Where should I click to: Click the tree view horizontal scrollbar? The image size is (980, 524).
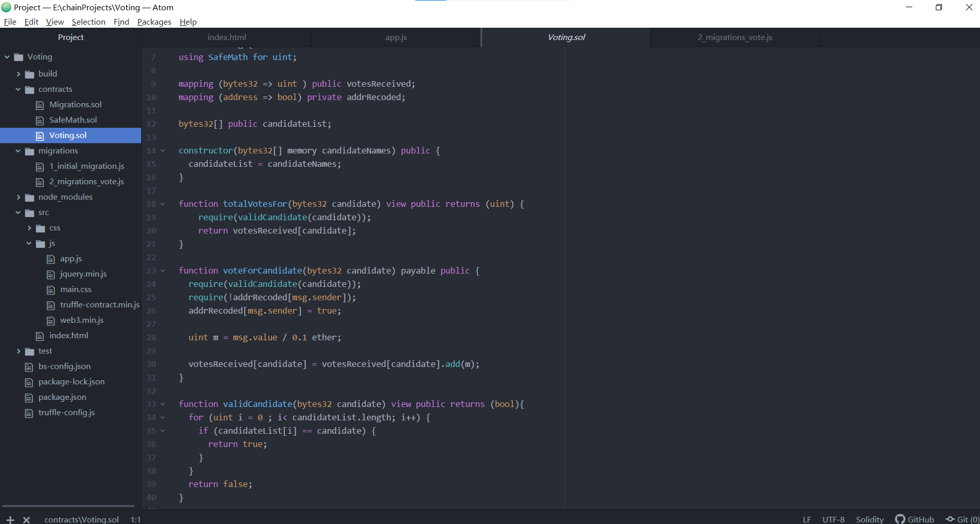[x=68, y=506]
